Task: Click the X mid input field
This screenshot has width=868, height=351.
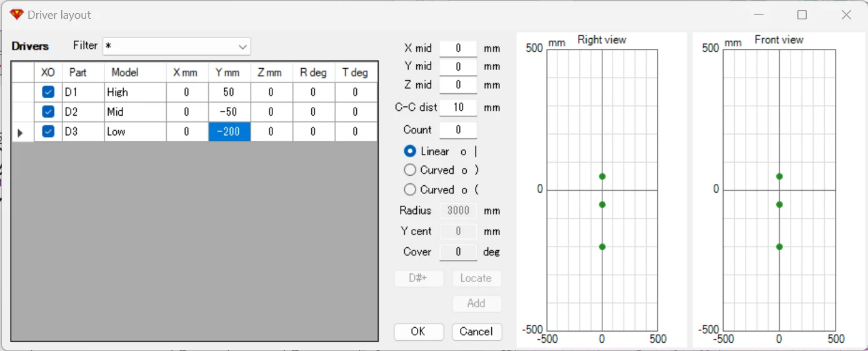Action: pos(458,48)
